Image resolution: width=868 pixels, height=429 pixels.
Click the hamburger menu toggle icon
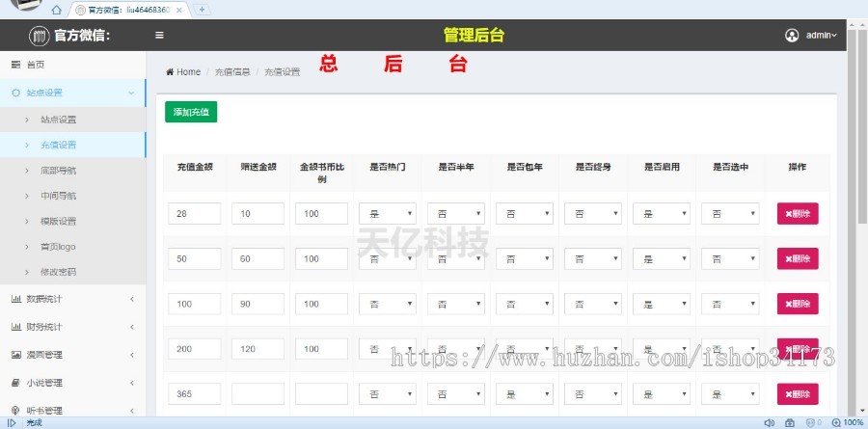tap(159, 36)
